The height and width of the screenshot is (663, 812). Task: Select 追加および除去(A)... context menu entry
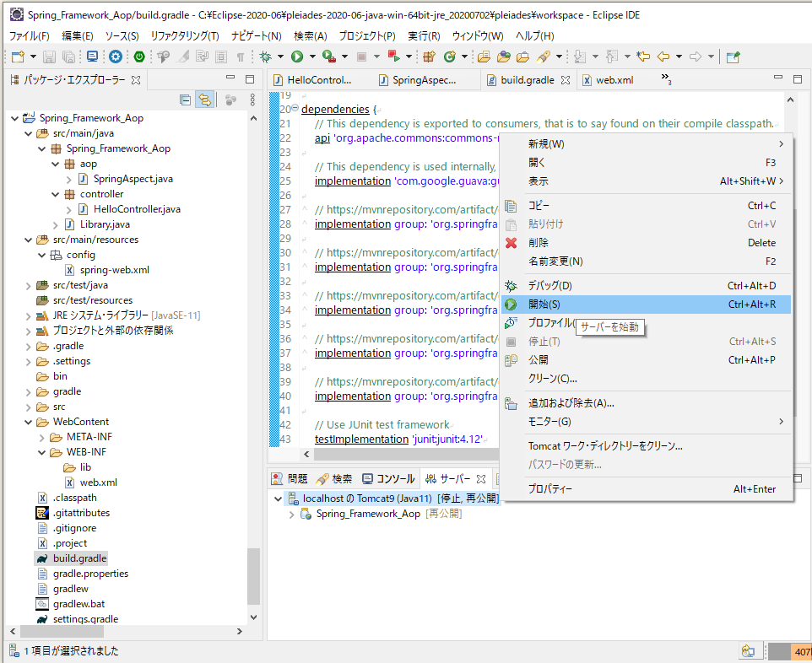click(646, 403)
